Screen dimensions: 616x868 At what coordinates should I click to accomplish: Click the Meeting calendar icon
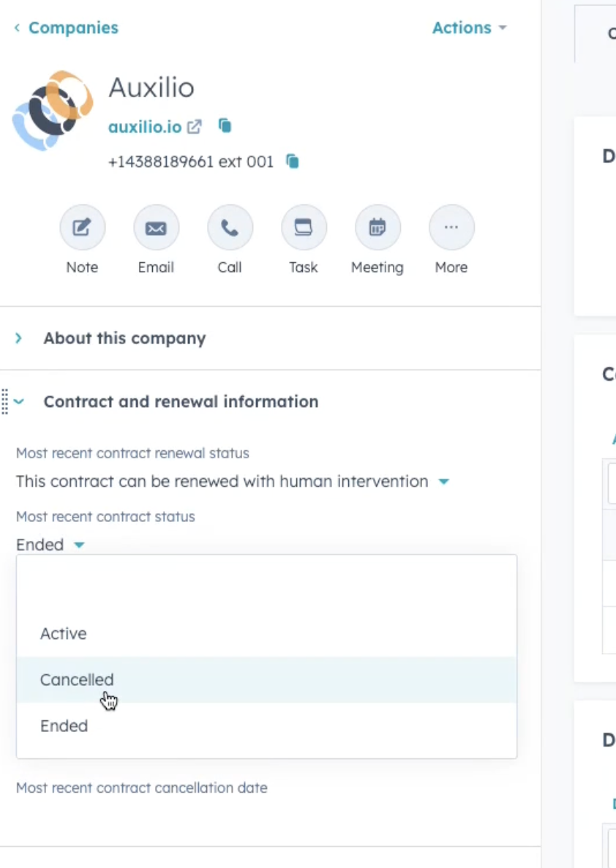click(x=378, y=228)
